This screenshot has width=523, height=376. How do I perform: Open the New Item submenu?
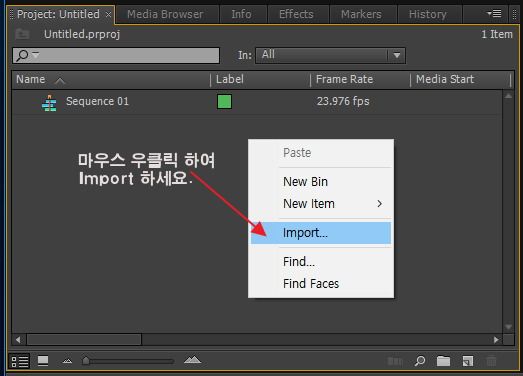click(321, 204)
